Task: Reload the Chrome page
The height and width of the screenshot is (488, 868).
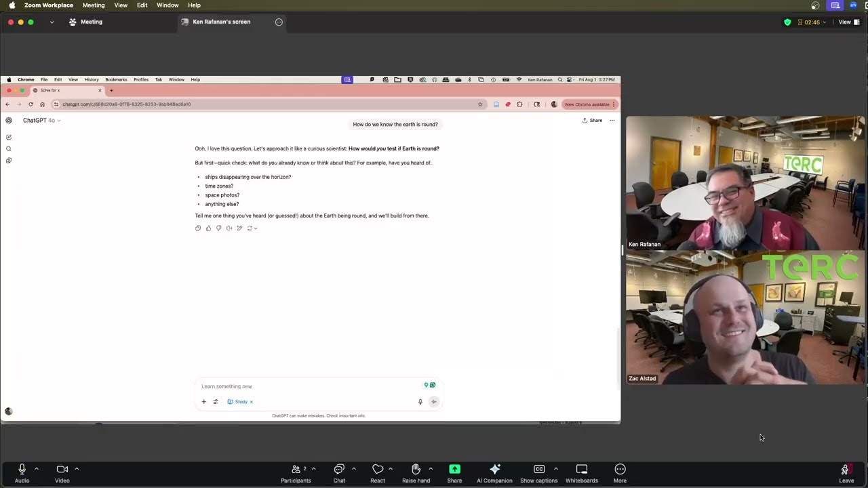Action: click(31, 104)
